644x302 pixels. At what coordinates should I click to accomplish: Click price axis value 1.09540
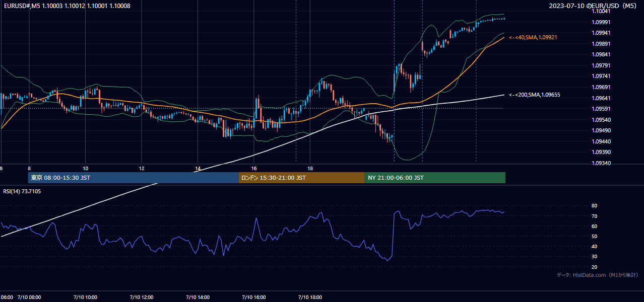(601, 120)
